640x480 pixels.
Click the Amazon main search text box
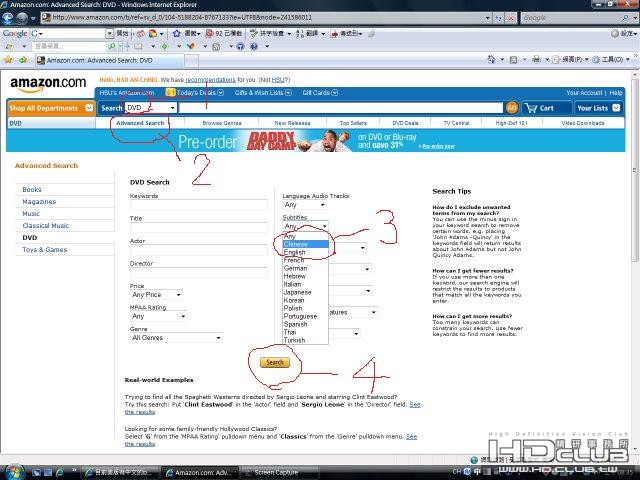341,108
